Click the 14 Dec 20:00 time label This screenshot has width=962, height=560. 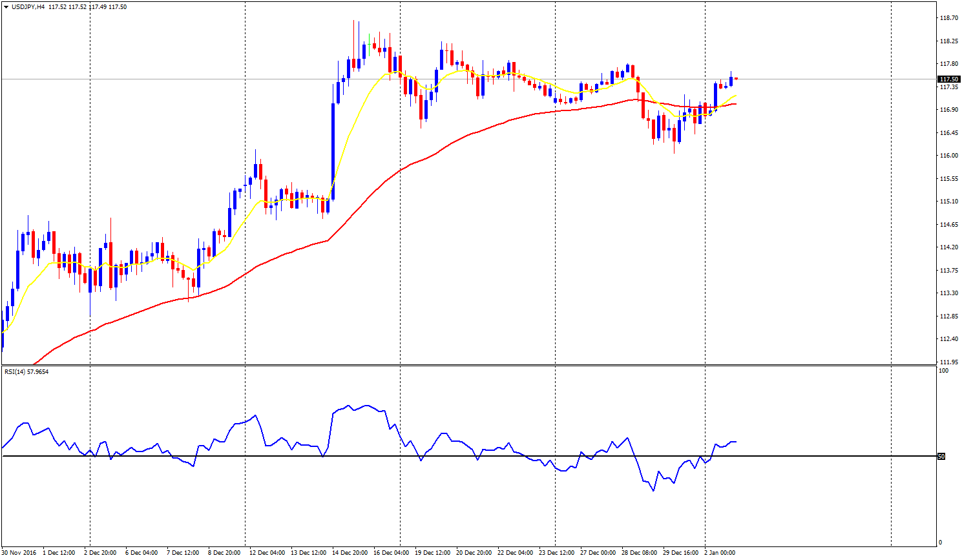pyautogui.click(x=350, y=553)
